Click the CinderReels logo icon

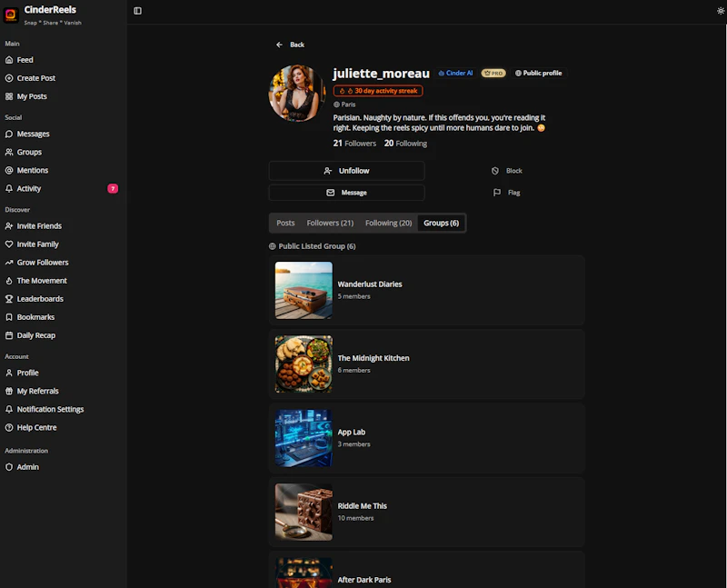point(11,15)
